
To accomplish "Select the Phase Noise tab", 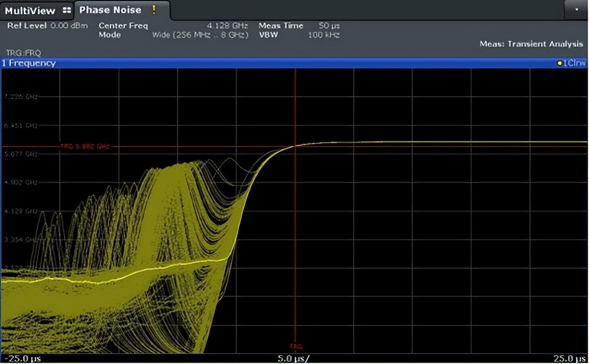I will (110, 10).
